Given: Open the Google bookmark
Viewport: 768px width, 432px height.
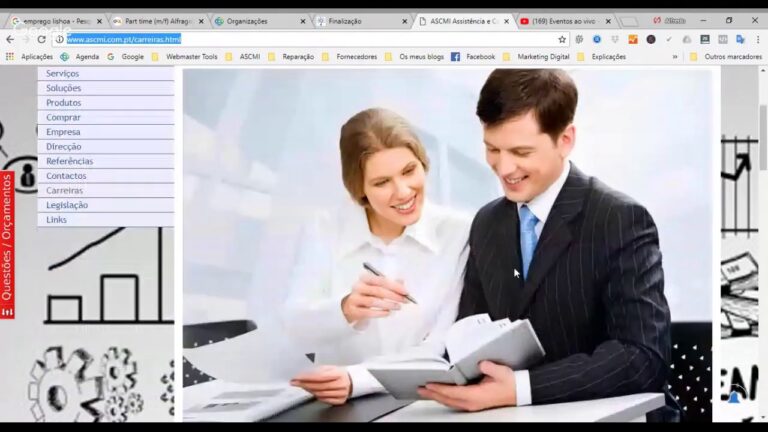Looking at the screenshot, I should 126,57.
